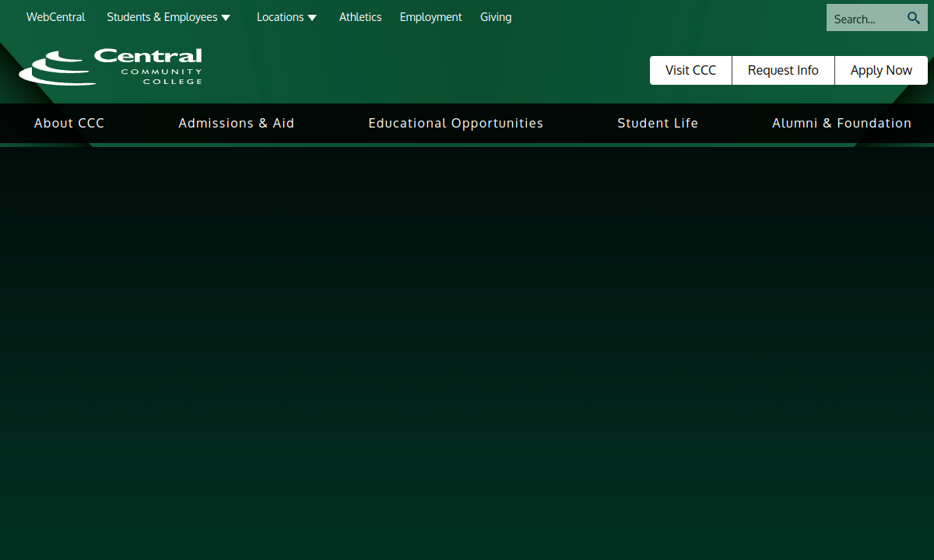Focus the Search text field
This screenshot has width=934, height=560.
(x=864, y=19)
